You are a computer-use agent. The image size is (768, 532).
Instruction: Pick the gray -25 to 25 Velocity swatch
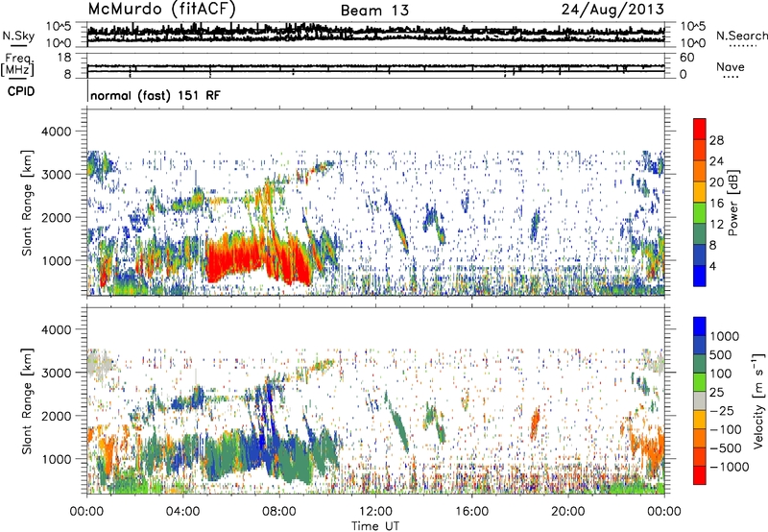click(700, 400)
